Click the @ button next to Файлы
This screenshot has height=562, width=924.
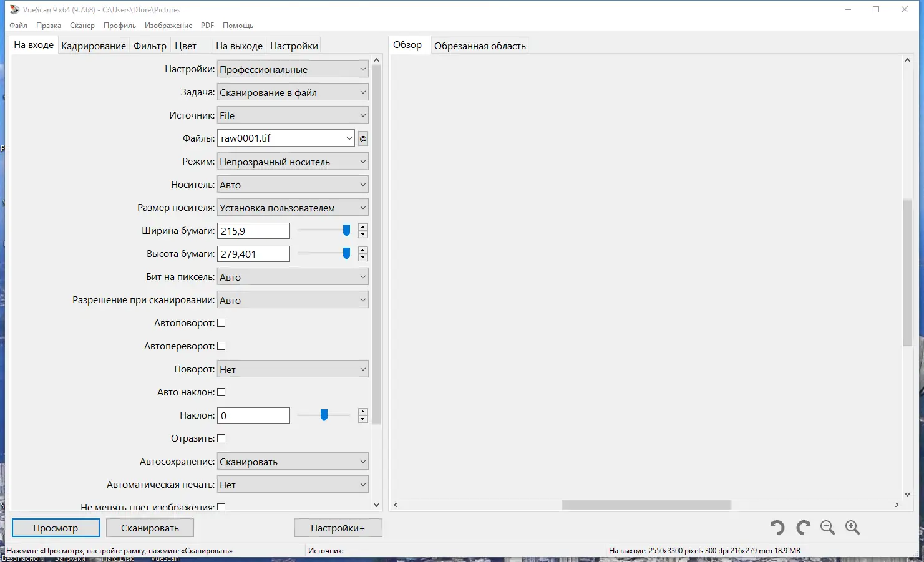(x=363, y=138)
